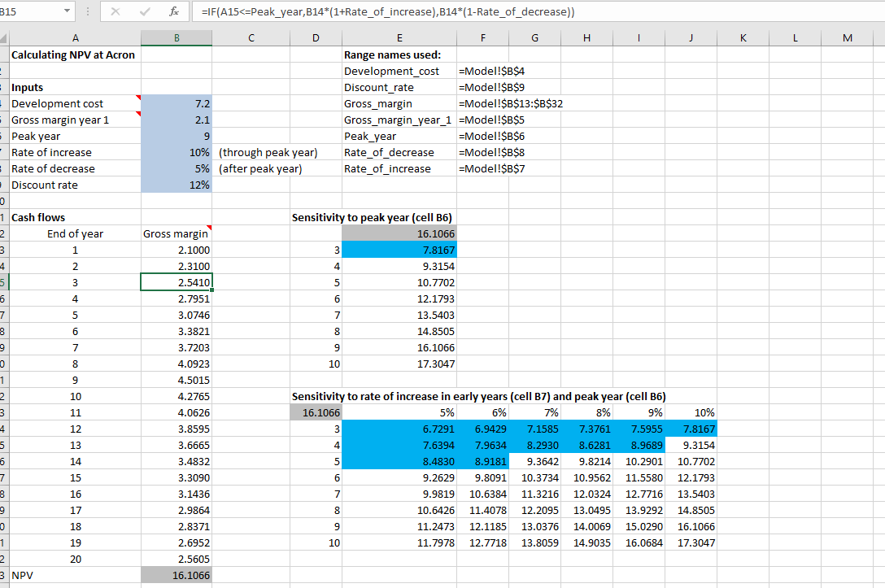This screenshot has height=588, width=885.
Task: Select column B header
Action: point(177,37)
